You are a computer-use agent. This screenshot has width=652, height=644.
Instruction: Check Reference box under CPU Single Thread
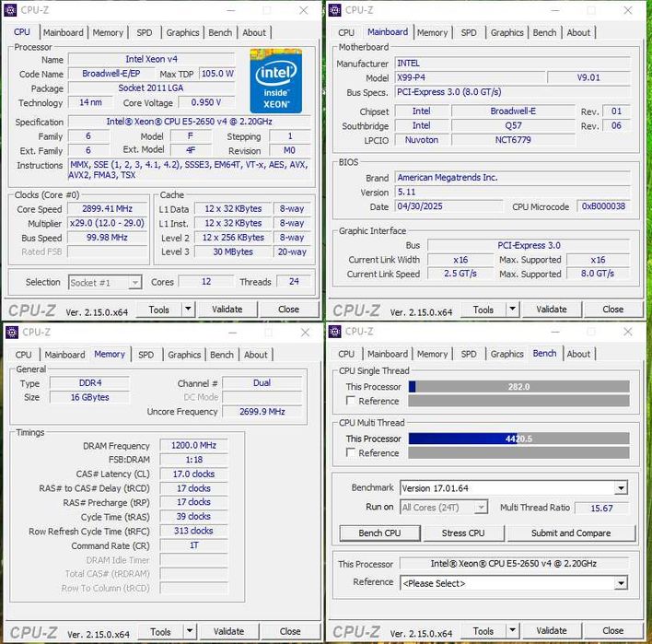[x=351, y=401]
